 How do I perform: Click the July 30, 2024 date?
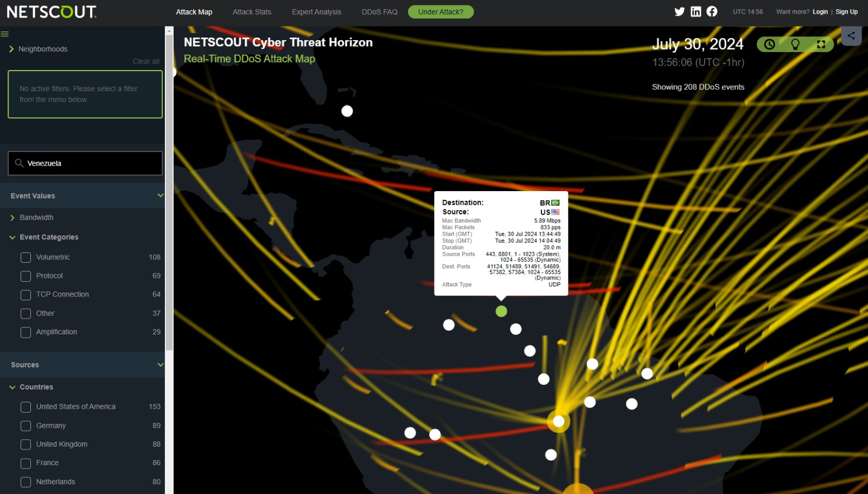coord(698,44)
